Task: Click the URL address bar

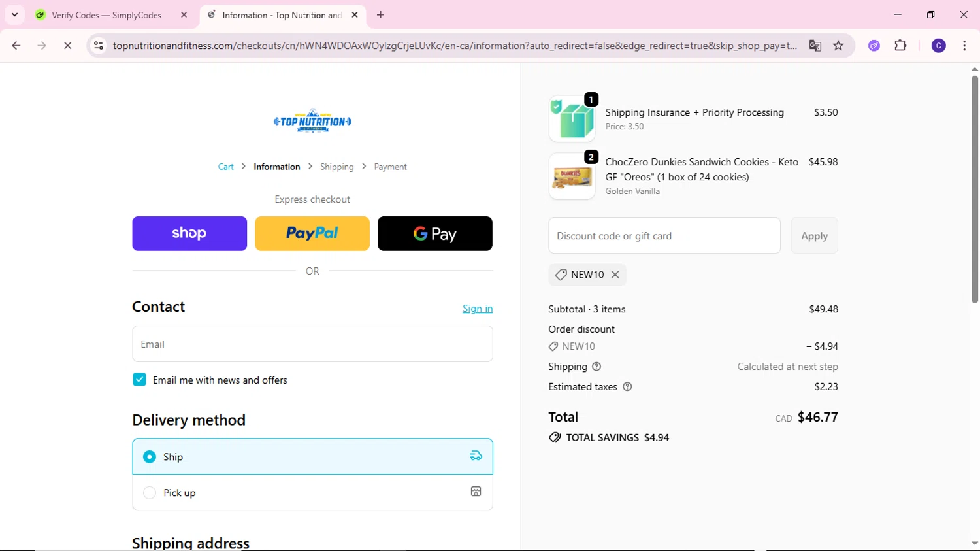Action: (x=455, y=46)
